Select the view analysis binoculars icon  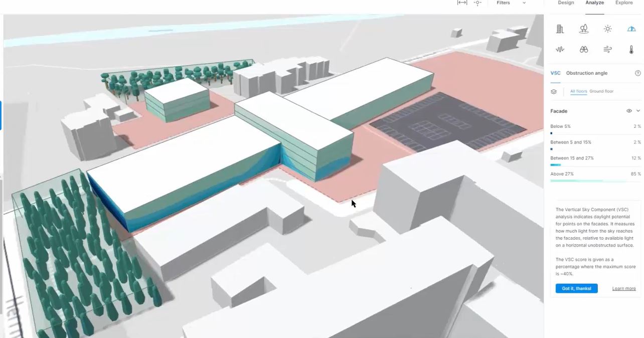point(584,49)
